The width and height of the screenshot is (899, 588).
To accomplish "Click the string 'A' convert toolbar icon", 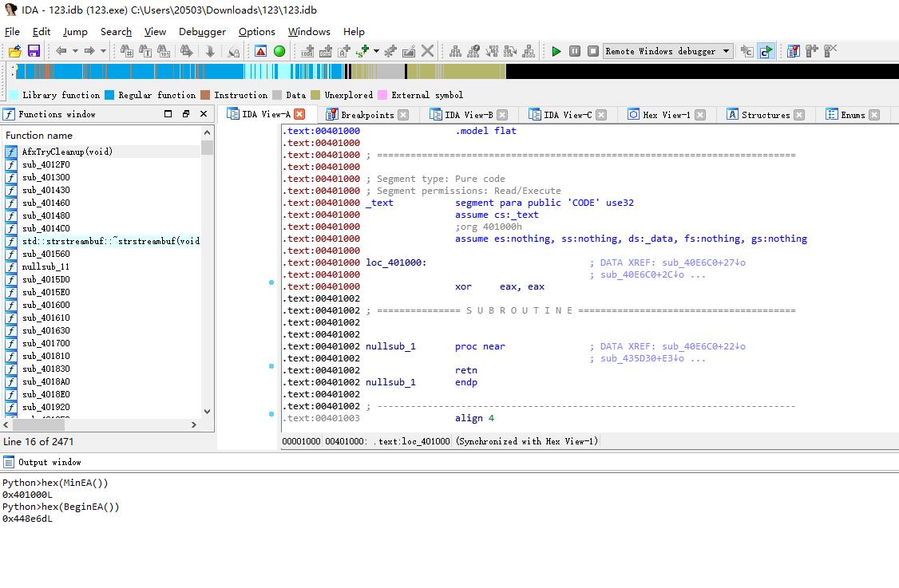I will click(344, 51).
